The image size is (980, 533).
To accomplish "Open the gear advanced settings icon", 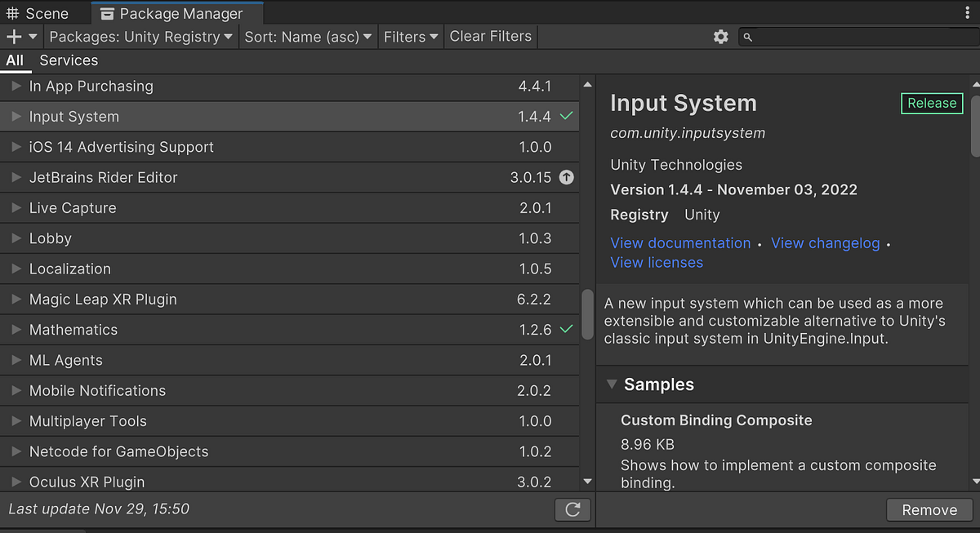I will tap(720, 37).
